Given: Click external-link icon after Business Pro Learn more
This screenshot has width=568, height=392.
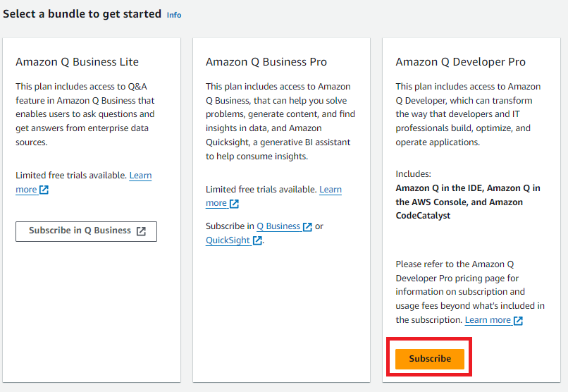Looking at the screenshot, I should 235,204.
